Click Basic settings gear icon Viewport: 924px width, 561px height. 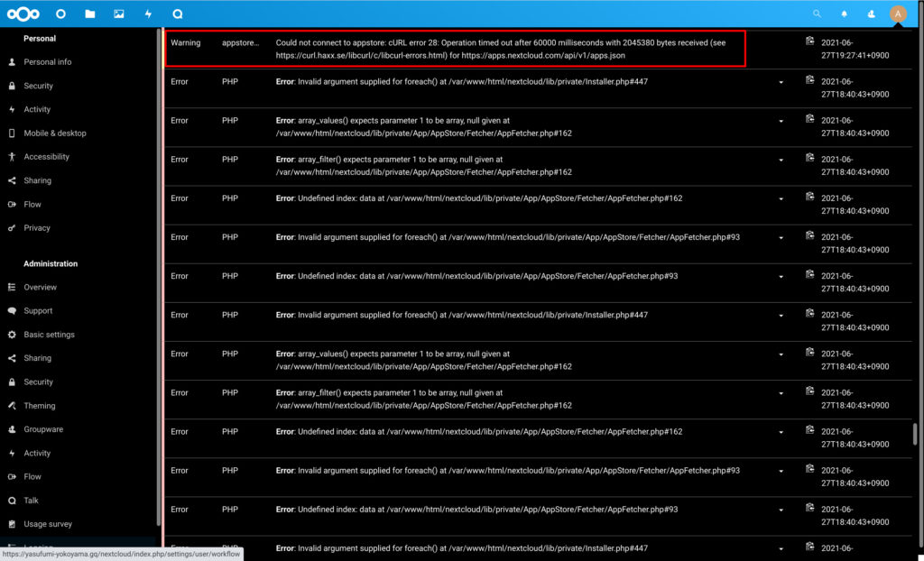pos(12,335)
